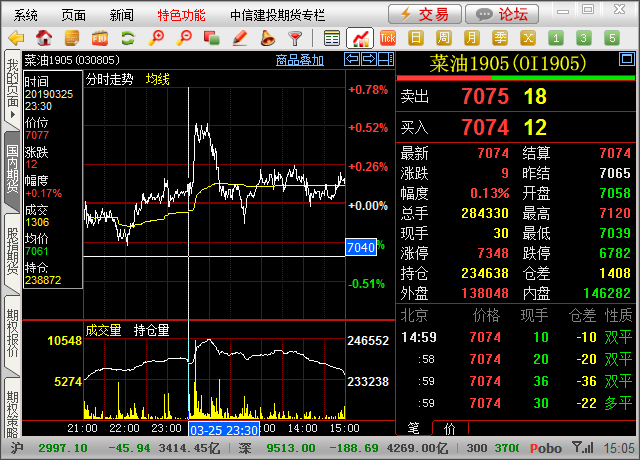Click the red pencil drawing icon

[239, 38]
